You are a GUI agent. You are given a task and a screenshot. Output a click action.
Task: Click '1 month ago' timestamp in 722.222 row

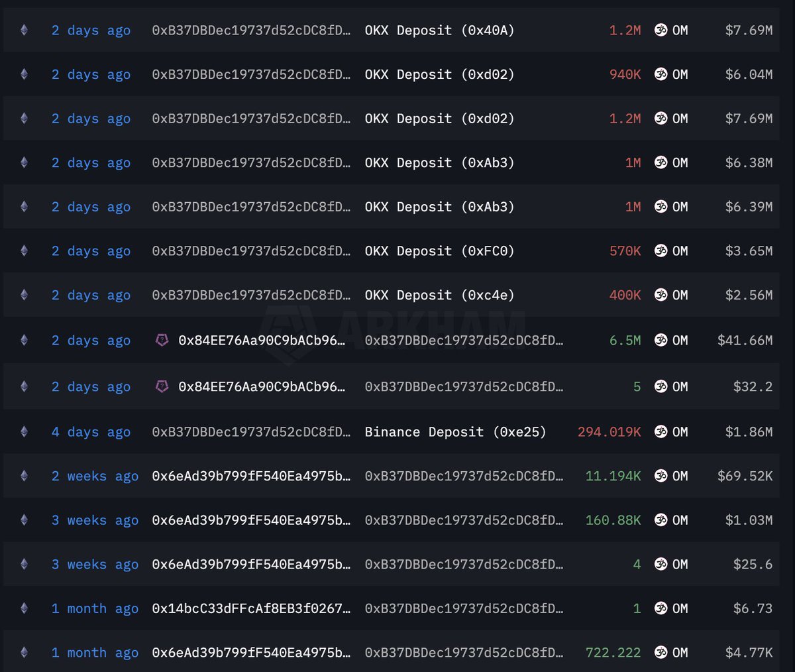pos(95,653)
